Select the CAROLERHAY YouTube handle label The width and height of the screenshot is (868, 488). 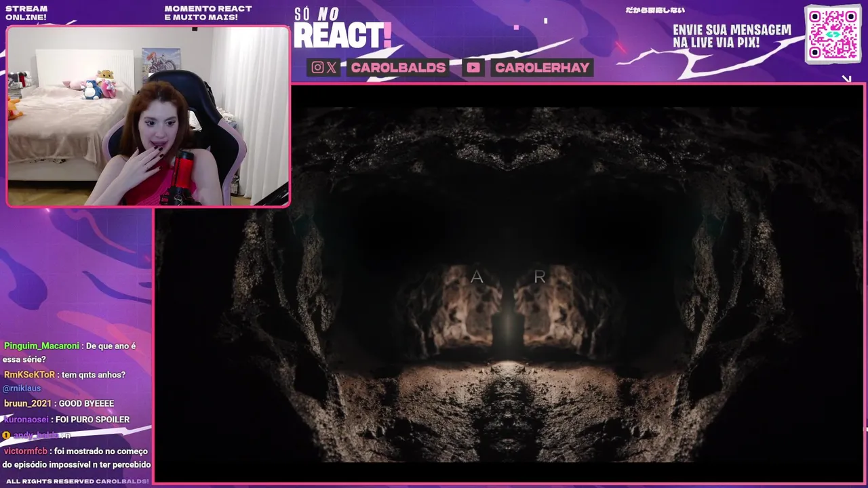pyautogui.click(x=542, y=67)
